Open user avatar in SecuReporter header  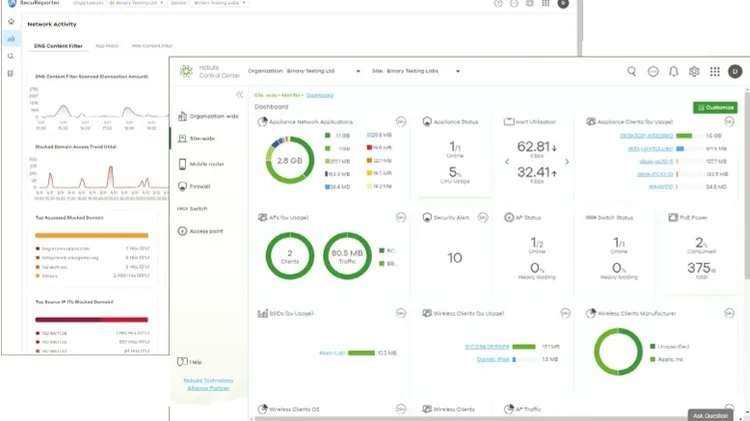(x=563, y=3)
